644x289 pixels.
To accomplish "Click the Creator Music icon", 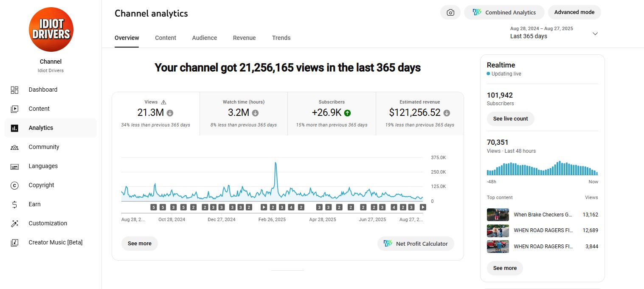I will [x=14, y=242].
